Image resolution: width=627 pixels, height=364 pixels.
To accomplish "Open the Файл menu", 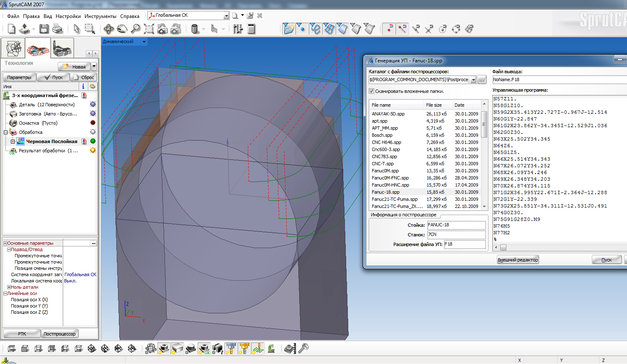I will [13, 16].
